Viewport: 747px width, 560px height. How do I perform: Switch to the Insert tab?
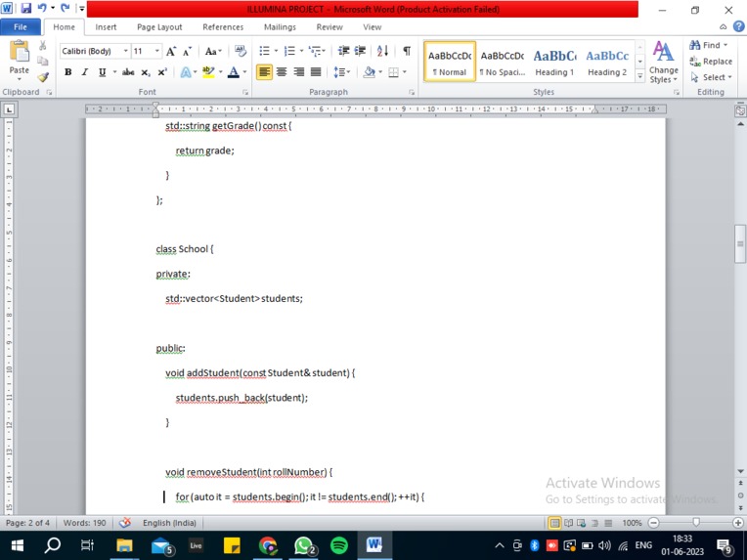106,27
